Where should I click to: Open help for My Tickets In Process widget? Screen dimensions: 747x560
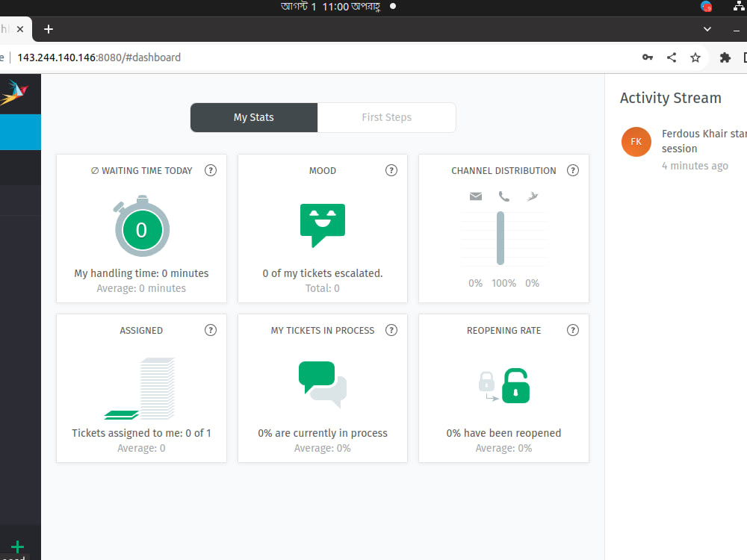(391, 329)
